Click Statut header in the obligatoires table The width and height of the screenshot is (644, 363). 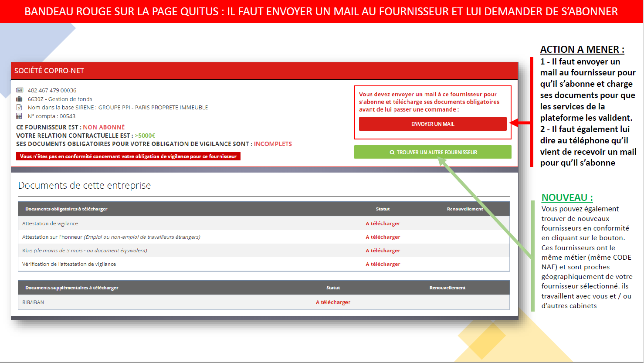click(383, 209)
